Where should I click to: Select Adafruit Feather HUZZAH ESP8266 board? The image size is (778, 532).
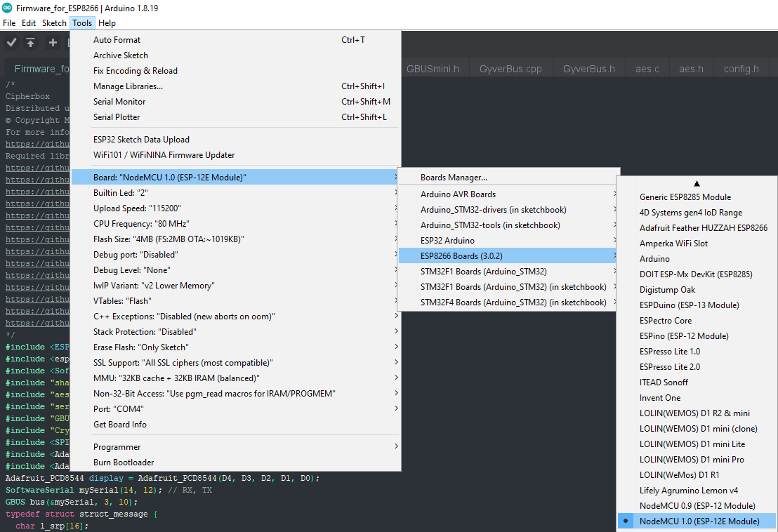coord(697,227)
